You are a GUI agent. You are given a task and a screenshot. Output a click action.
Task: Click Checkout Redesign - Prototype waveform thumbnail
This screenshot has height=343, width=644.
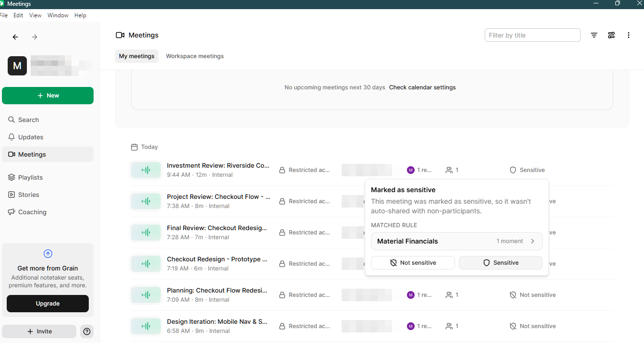coord(146,264)
